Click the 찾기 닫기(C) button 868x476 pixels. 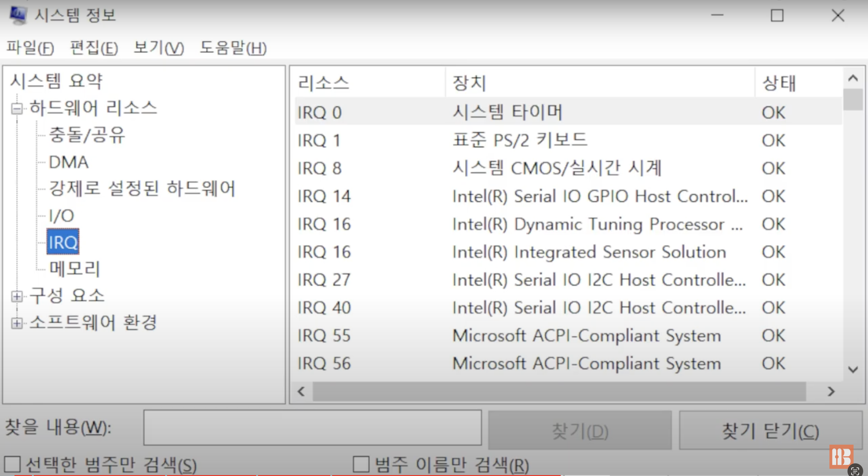(x=771, y=430)
